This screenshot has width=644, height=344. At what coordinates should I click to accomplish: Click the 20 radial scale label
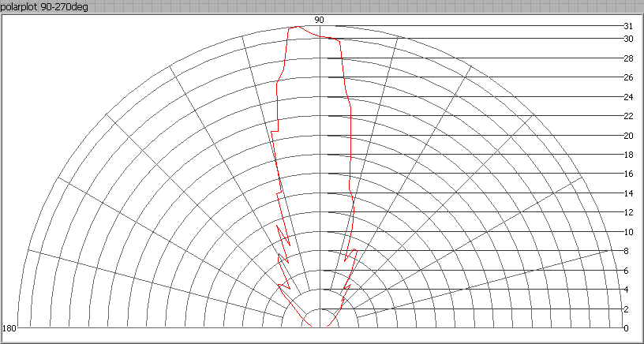[628, 136]
